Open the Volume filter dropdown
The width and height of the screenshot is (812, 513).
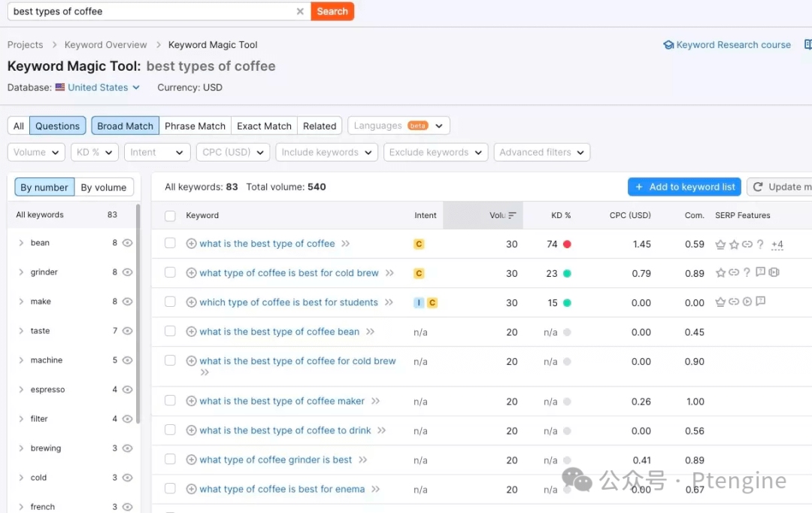coord(36,153)
